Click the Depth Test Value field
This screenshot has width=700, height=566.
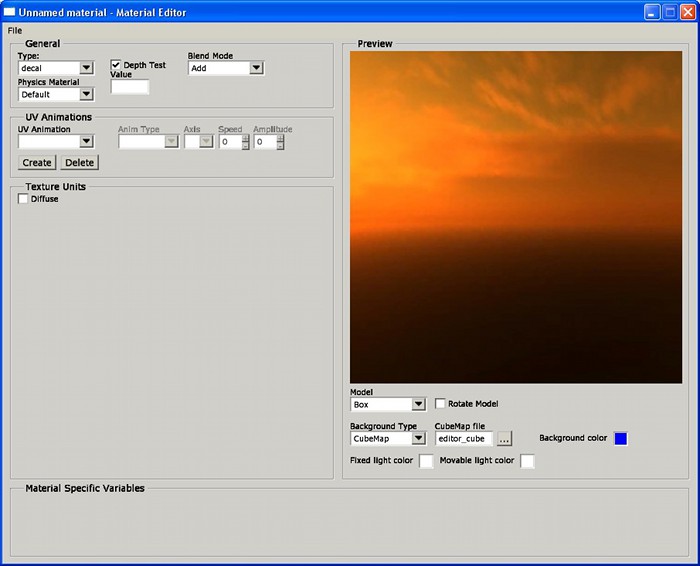pos(130,87)
